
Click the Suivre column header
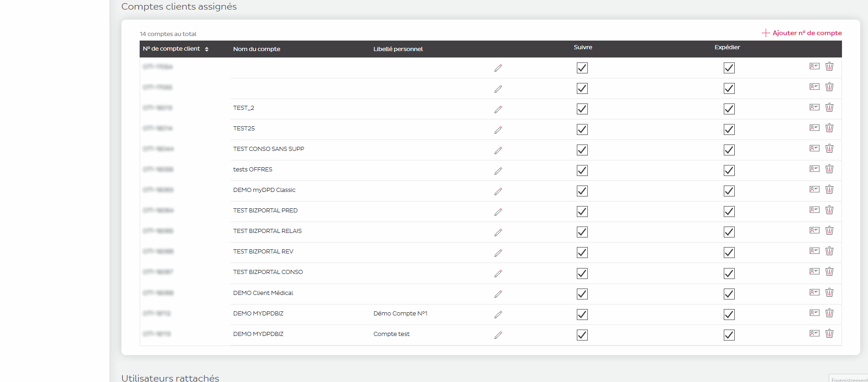pyautogui.click(x=583, y=47)
